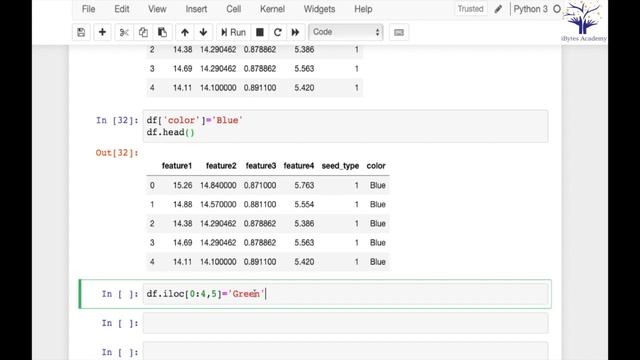This screenshot has width=640, height=360.
Task: Select value 14.570000 in row 1
Action: [218, 204]
